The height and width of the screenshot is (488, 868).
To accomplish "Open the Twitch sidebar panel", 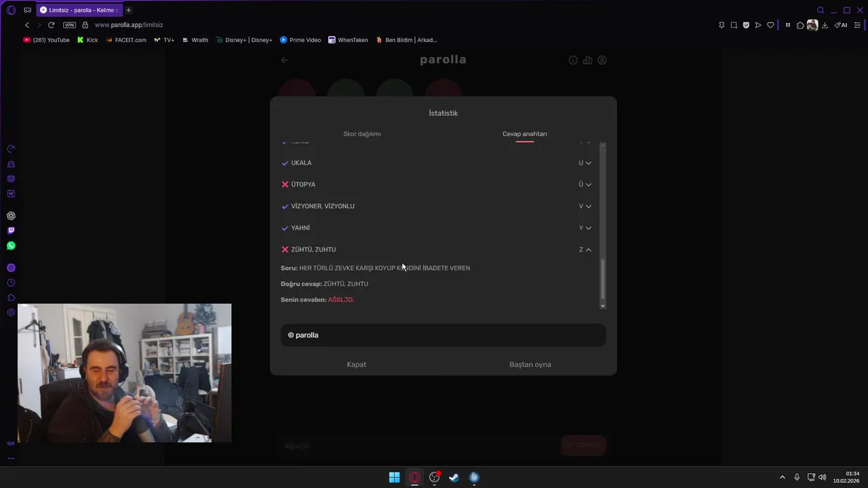I will 11,230.
